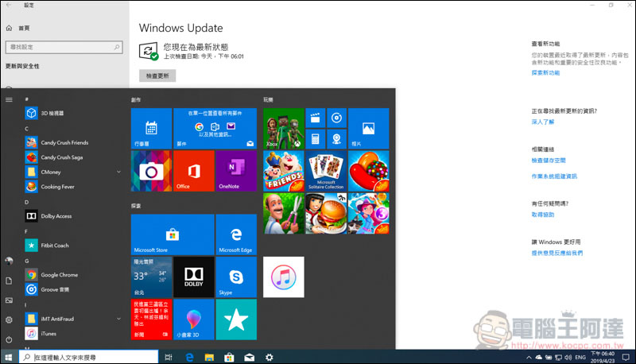Open the Mail tile
The height and width of the screenshot is (364, 636).
215,129
